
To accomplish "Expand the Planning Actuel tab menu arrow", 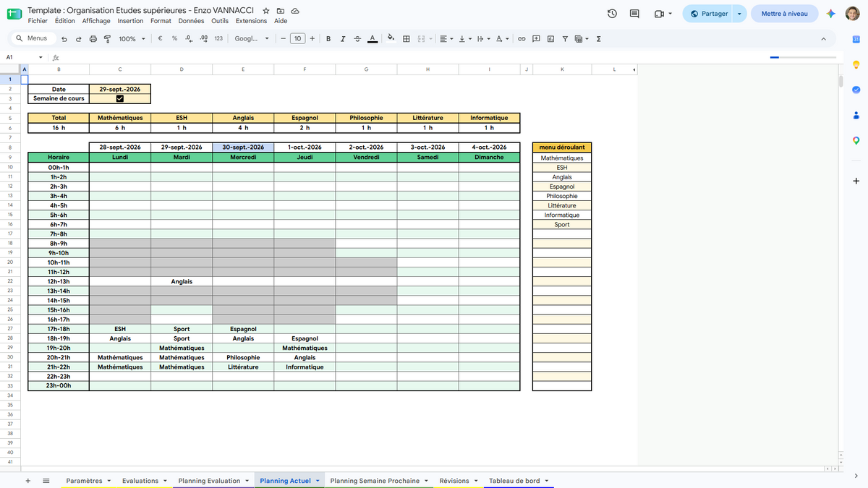I will [x=318, y=481].
